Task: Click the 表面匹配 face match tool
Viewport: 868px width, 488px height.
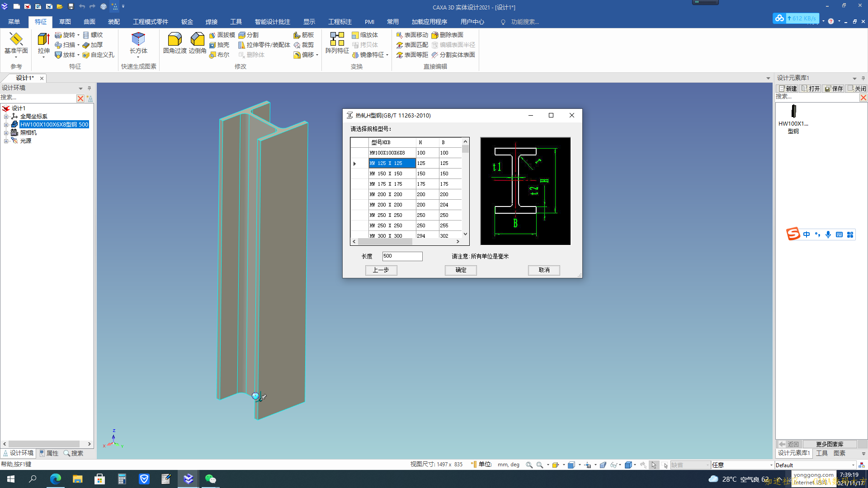Action: click(x=412, y=45)
